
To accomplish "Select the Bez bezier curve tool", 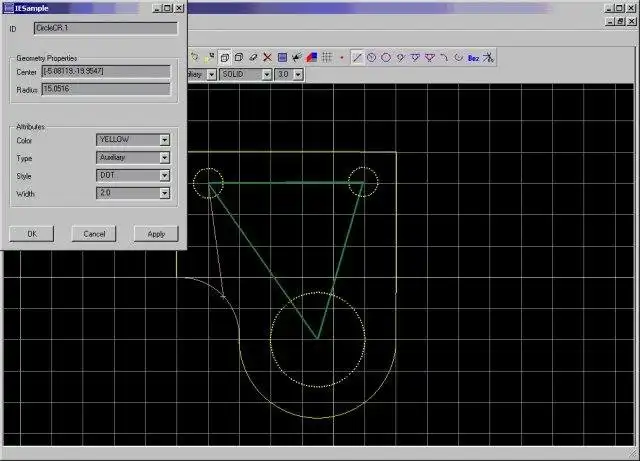I will (x=473, y=58).
